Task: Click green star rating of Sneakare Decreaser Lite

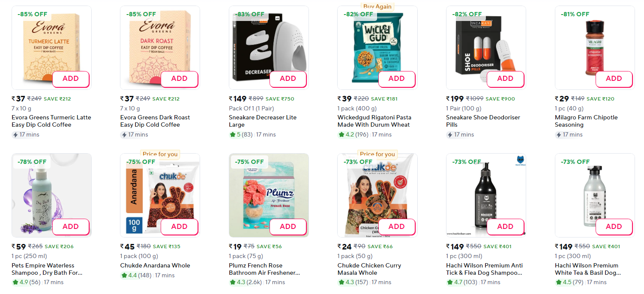Action: [233, 135]
